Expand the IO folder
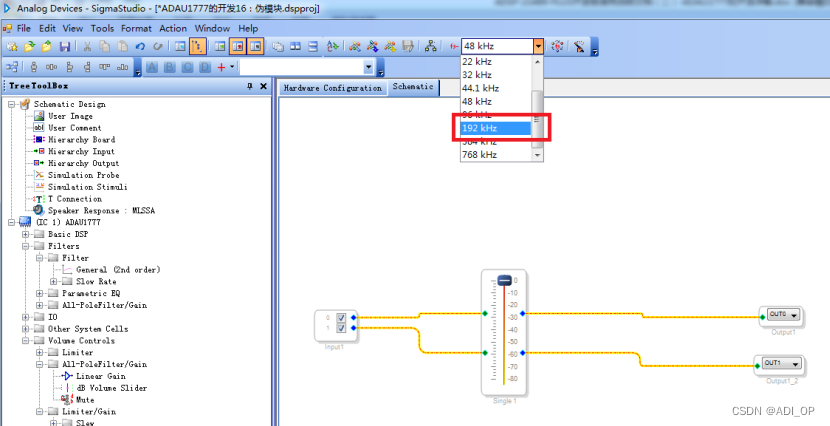The image size is (830, 426). [x=25, y=317]
